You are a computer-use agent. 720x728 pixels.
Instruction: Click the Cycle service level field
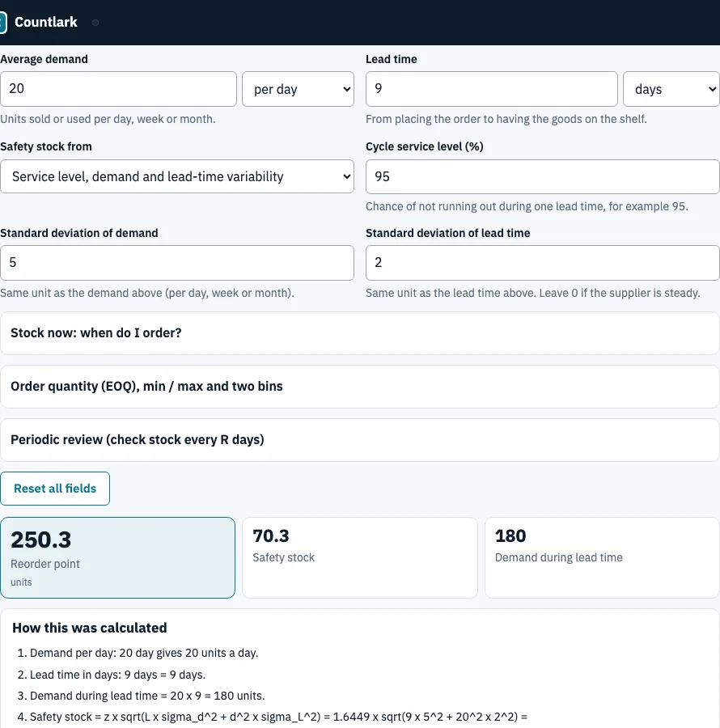(543, 176)
